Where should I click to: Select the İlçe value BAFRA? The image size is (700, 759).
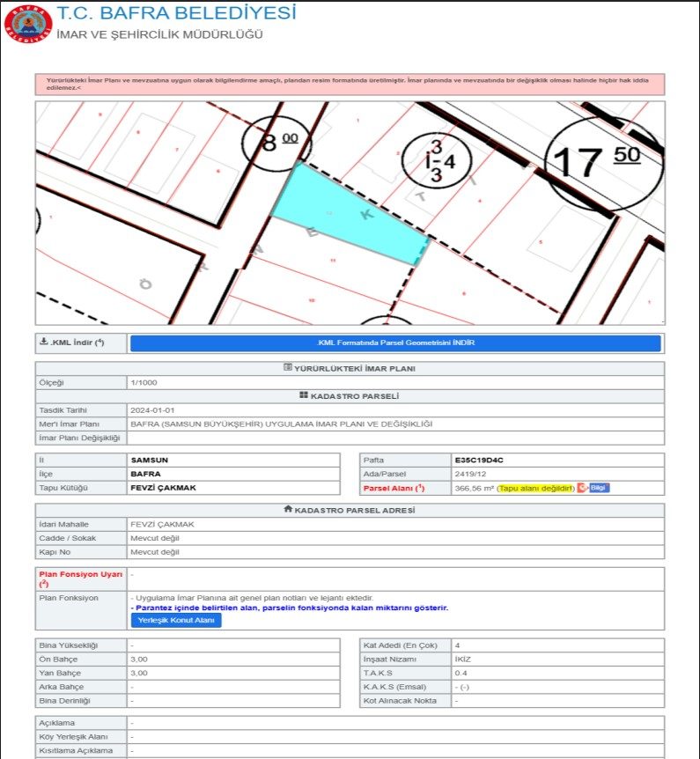(x=145, y=474)
